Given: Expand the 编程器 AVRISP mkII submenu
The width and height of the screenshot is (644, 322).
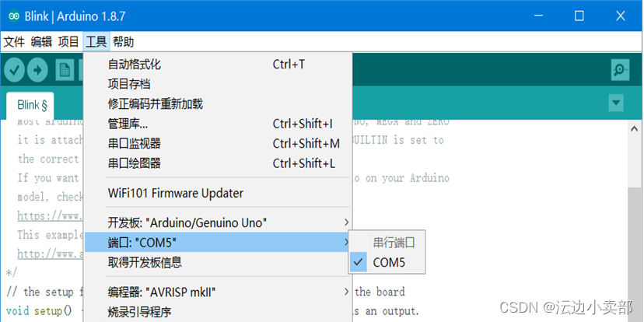Looking at the screenshot, I should point(218,292).
